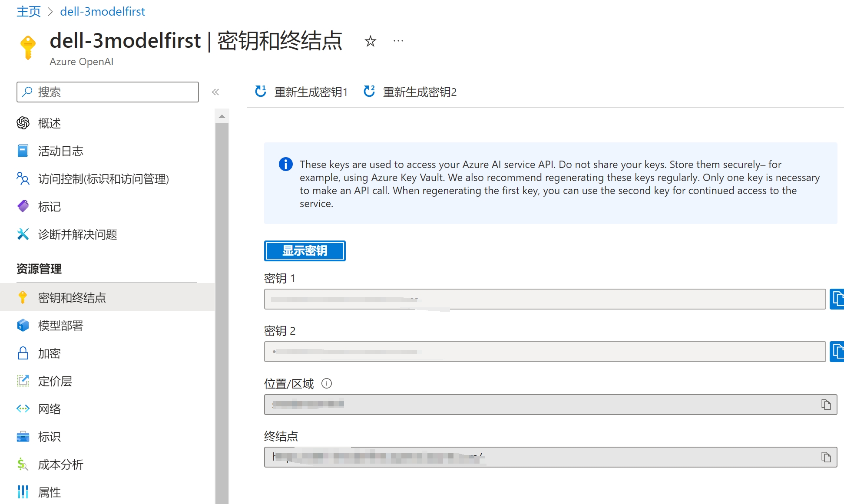Click the search magnifier icon
The height and width of the screenshot is (504, 844).
pos(27,92)
